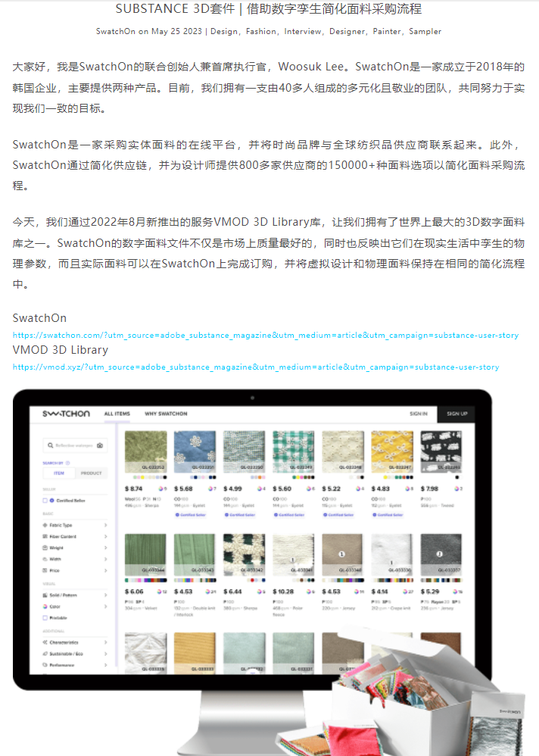Click the SwatchOn logo on the monitor
The height and width of the screenshot is (756, 539).
(66, 414)
